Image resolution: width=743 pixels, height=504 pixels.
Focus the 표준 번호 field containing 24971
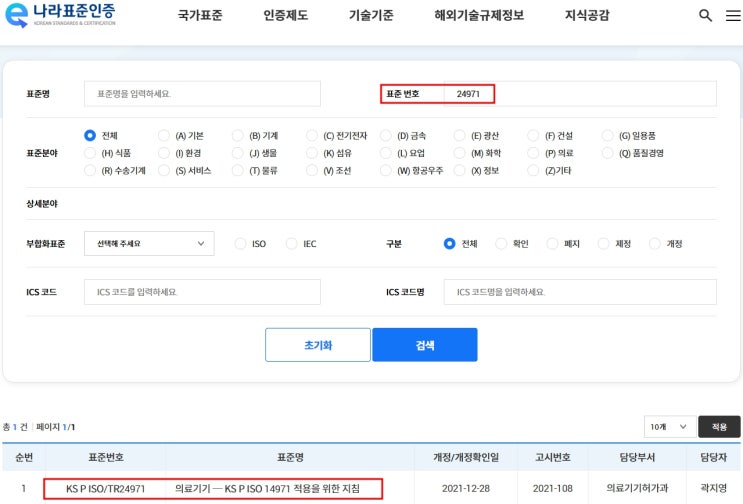[x=580, y=94]
